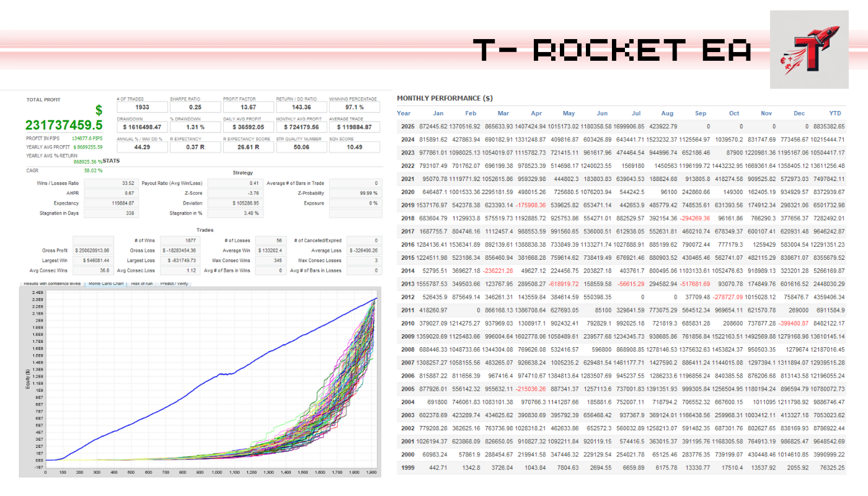Click the Daily Avg Profit value $ 36592.05

point(247,127)
